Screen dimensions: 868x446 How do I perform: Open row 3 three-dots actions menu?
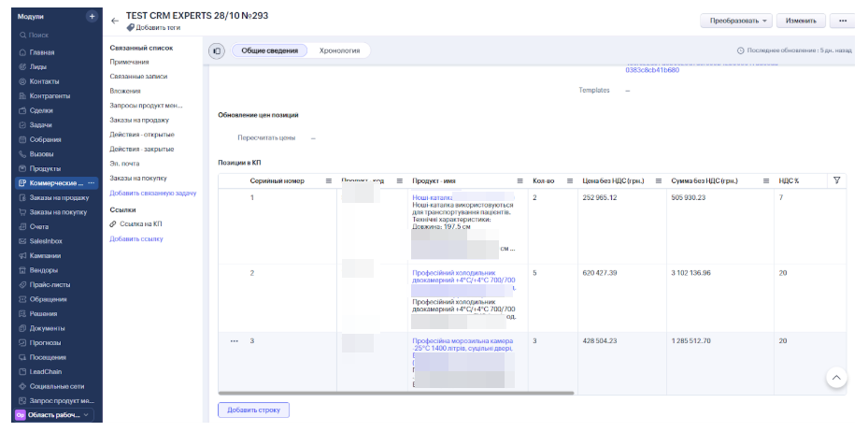[235, 341]
